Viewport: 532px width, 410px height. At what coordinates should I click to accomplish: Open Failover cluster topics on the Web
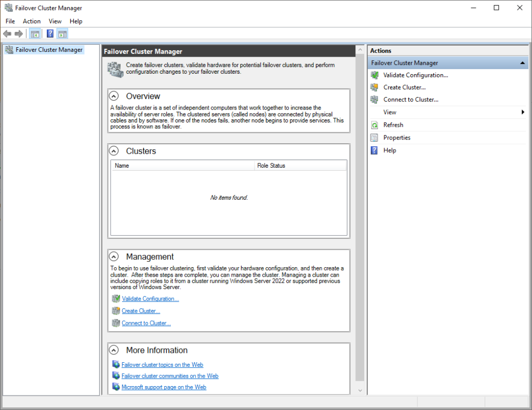tap(162, 365)
